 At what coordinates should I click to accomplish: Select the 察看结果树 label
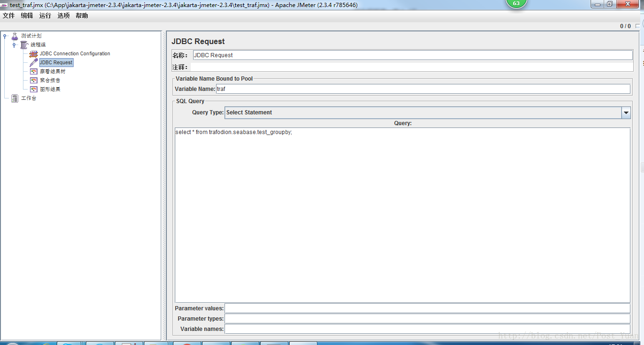point(52,71)
